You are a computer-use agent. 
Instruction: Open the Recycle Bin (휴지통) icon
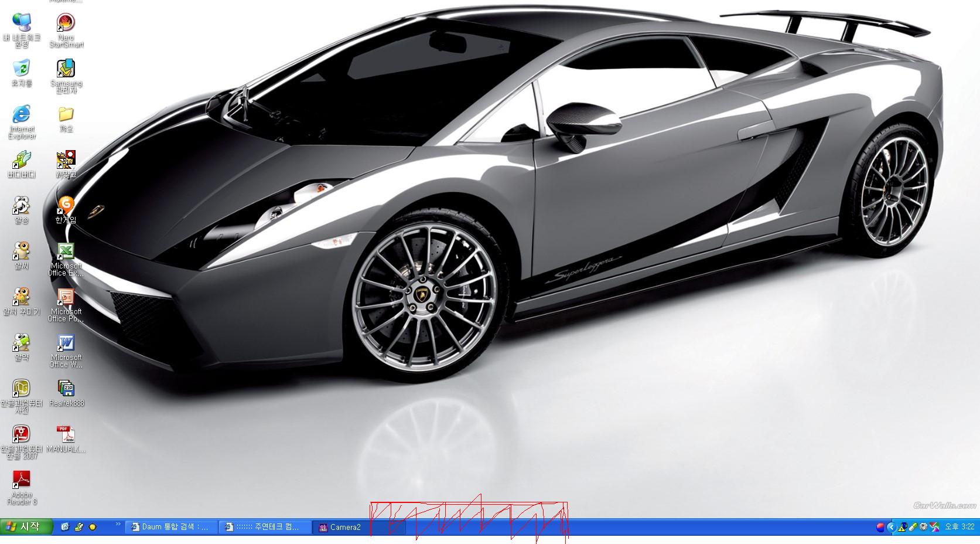tap(22, 69)
